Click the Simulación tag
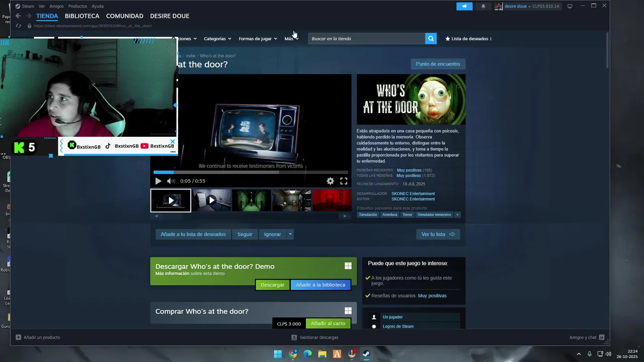 368,215
